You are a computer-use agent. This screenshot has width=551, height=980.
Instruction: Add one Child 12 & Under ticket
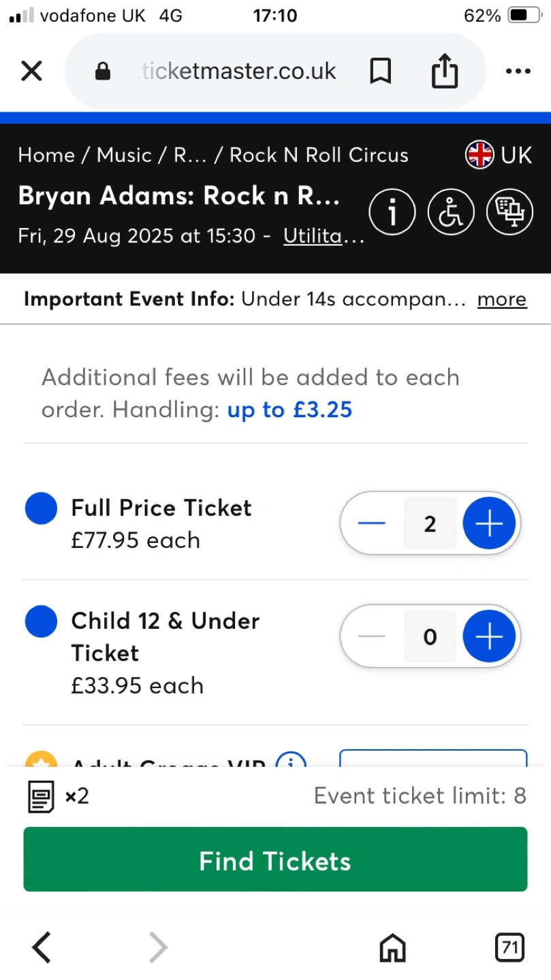click(x=489, y=636)
